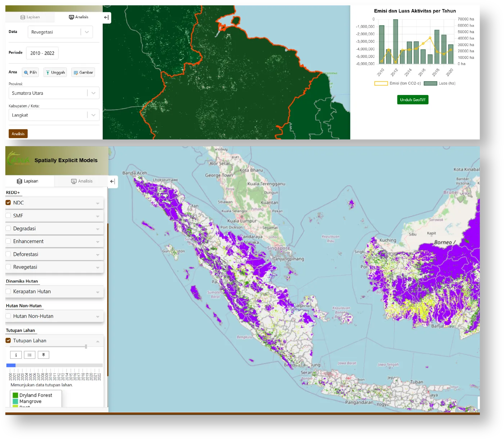Pin the Tutupan Lahan layer
This screenshot has width=504, height=439.
coord(43,355)
